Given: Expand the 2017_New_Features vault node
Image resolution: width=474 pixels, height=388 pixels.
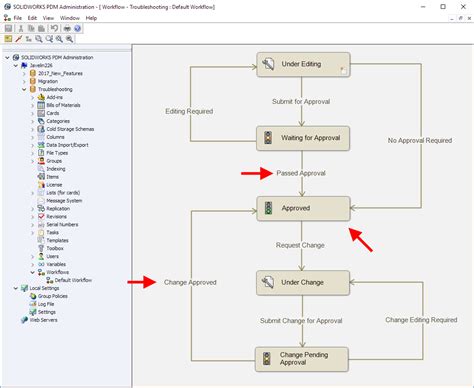Looking at the screenshot, I should coord(24,73).
